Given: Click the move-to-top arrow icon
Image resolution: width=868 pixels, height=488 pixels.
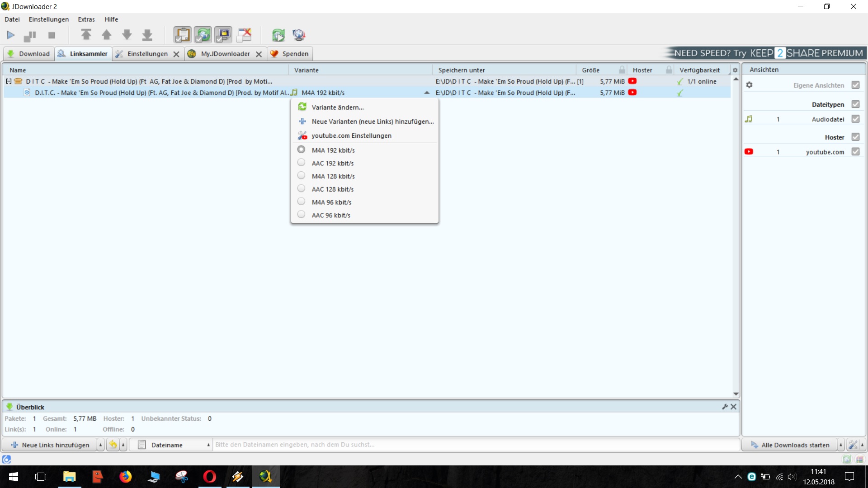Looking at the screenshot, I should pos(86,35).
